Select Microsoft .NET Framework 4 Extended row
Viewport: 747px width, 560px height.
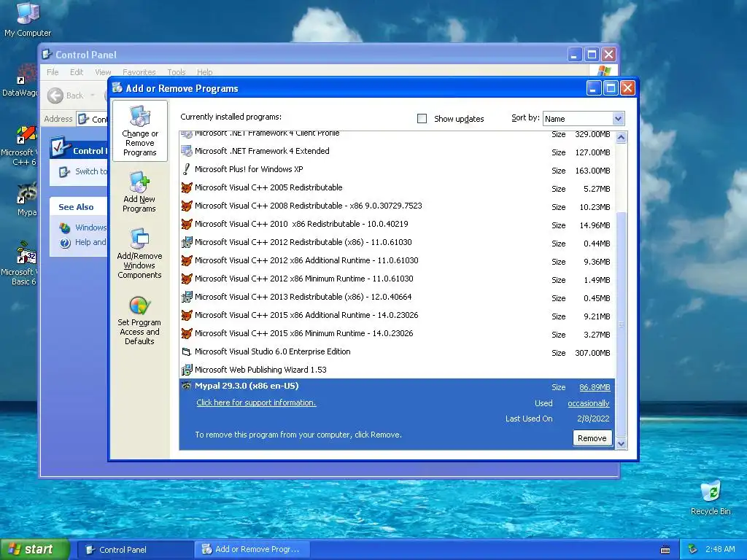pos(398,152)
